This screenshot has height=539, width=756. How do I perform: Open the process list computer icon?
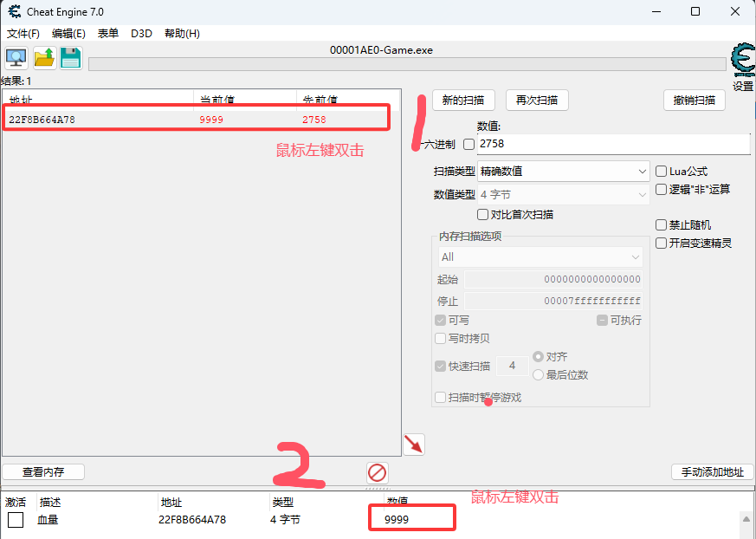coord(16,58)
